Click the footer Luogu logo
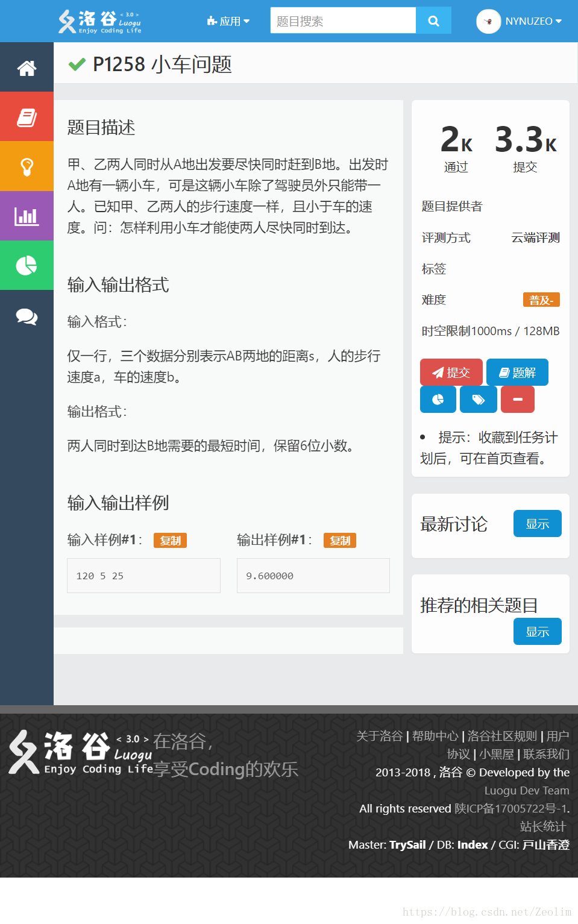Image resolution: width=578 pixels, height=924 pixels. [80, 752]
